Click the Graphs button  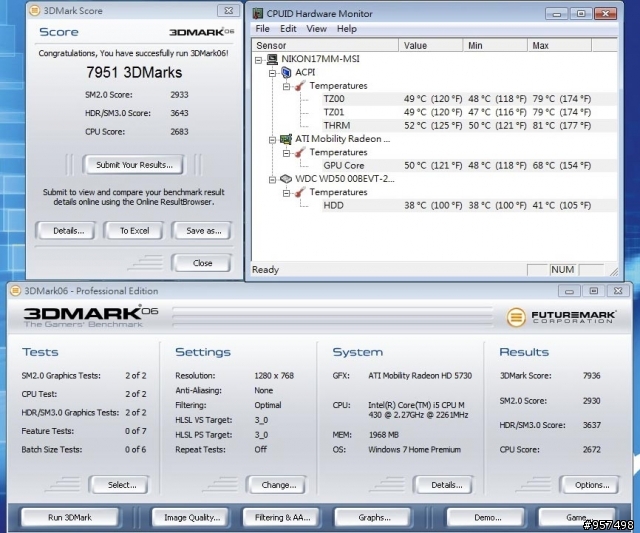pos(373,517)
